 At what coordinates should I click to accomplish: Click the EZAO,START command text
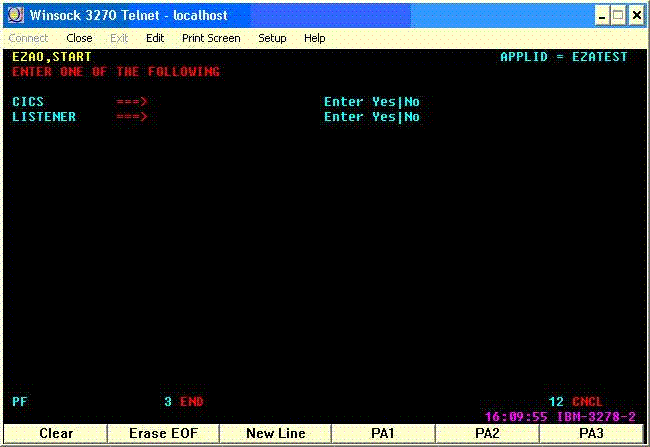pyautogui.click(x=52, y=57)
